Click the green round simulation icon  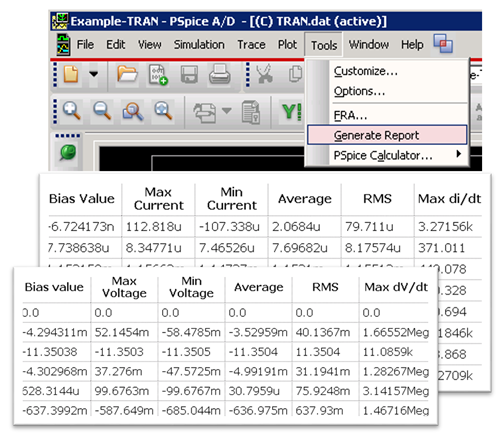click(x=68, y=153)
